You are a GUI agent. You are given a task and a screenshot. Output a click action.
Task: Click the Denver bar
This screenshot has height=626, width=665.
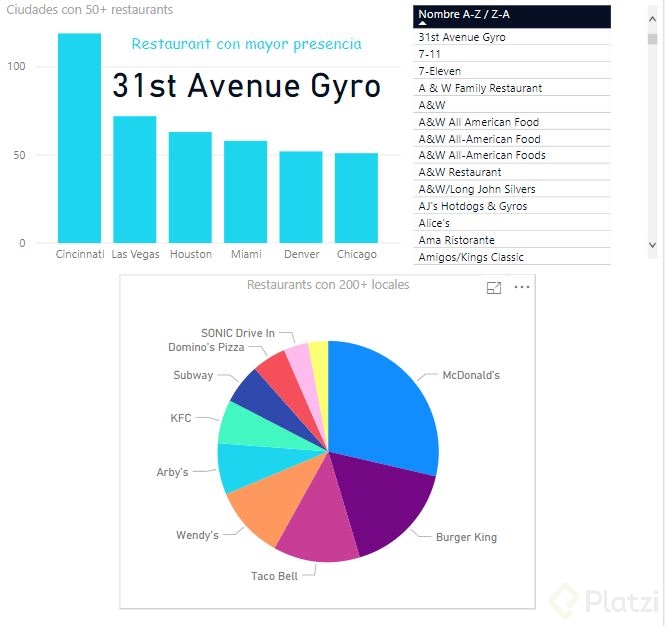click(x=301, y=197)
